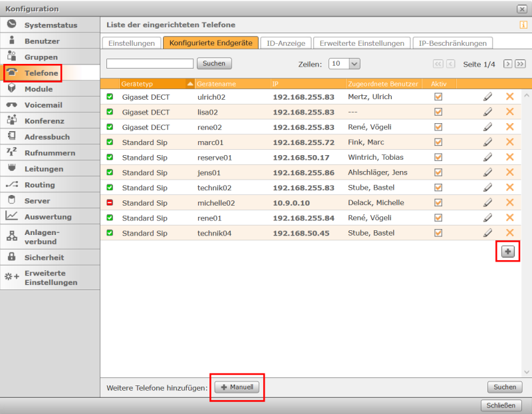This screenshot has height=414, width=532.
Task: Click the plus icon below the device list
Action: point(508,251)
